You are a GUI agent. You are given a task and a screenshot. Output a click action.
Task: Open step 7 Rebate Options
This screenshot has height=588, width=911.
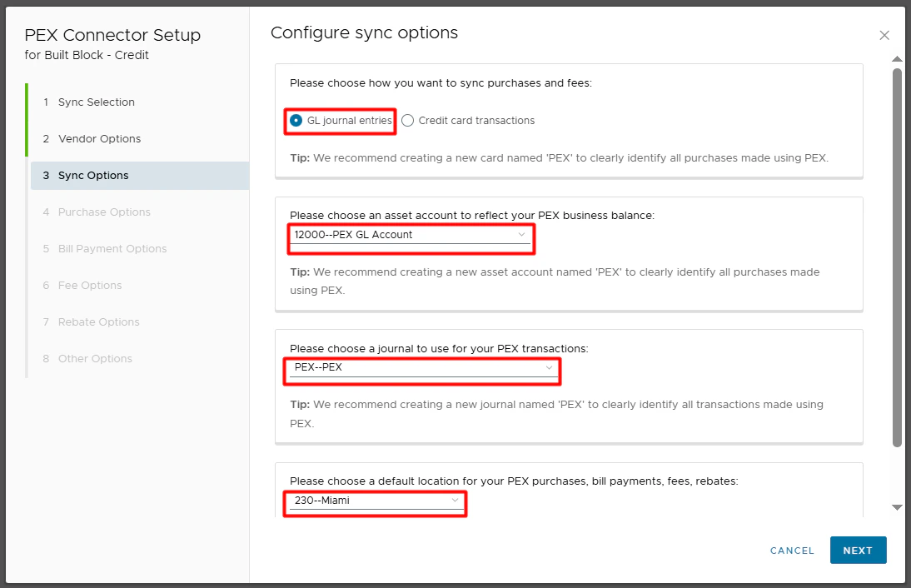coord(139,321)
